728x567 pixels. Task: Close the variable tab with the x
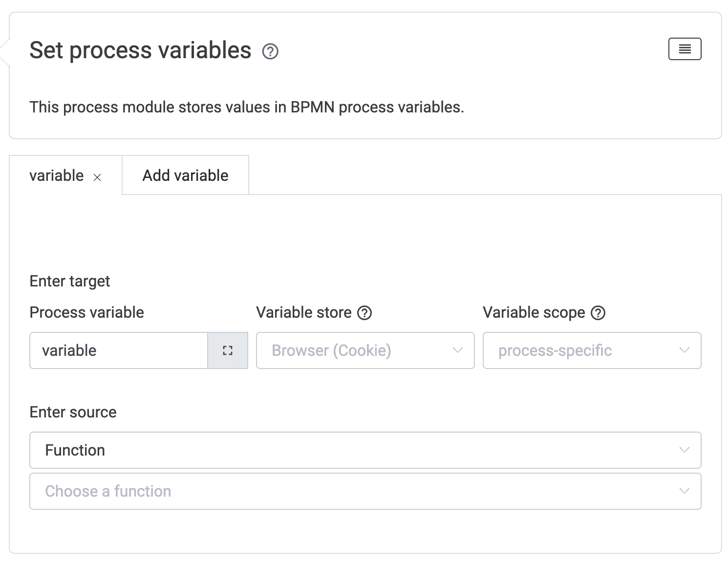[97, 177]
